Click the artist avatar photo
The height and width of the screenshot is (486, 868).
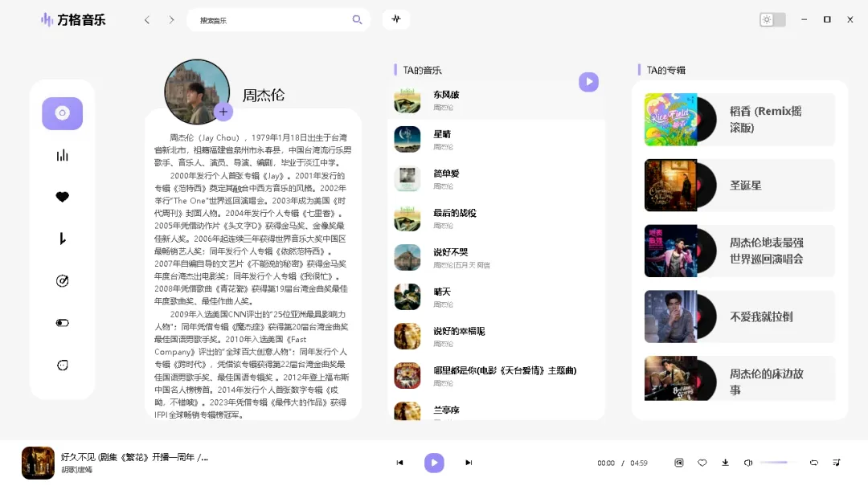pyautogui.click(x=197, y=92)
